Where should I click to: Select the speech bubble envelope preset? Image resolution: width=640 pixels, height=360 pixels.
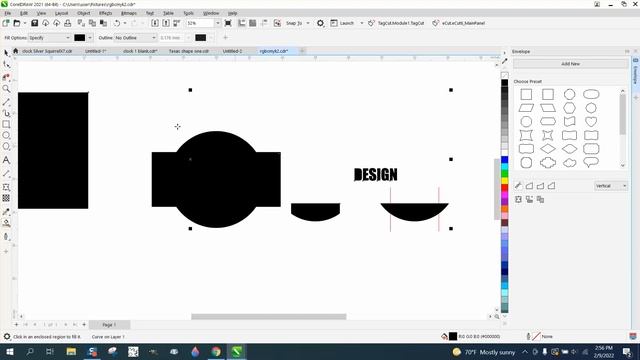(591, 162)
